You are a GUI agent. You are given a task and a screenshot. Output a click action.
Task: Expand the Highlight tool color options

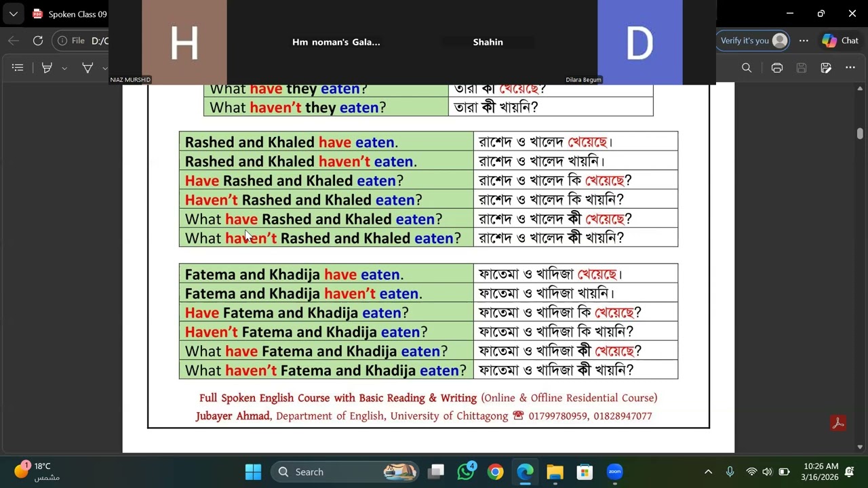(64, 68)
